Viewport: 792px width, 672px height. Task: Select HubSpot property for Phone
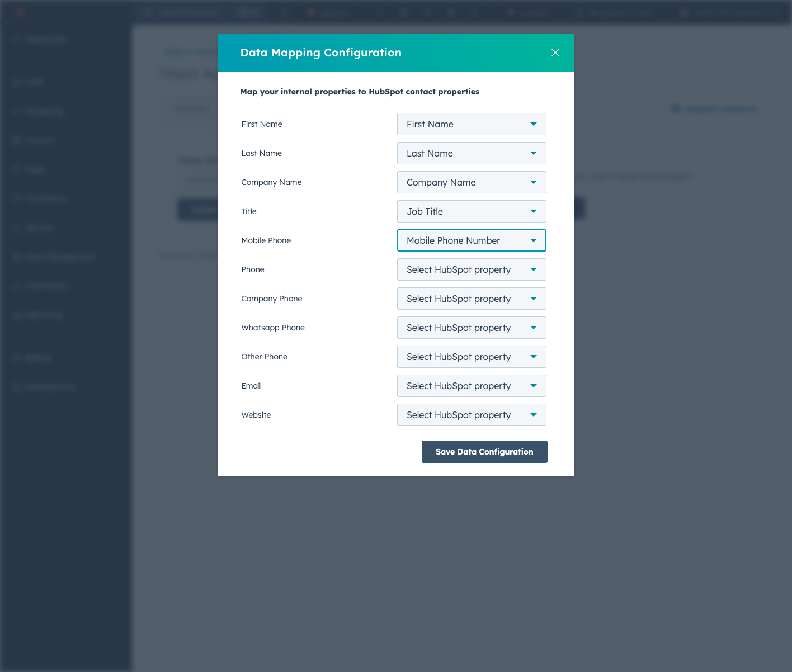472,269
